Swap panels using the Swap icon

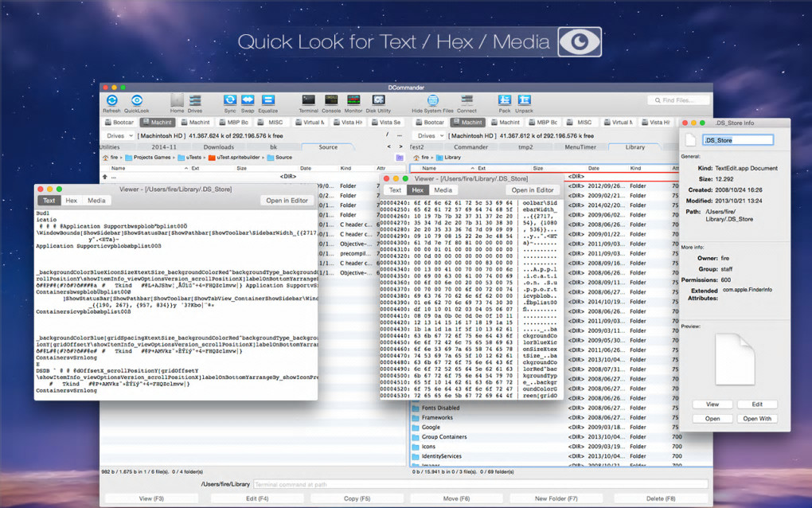[x=248, y=100]
